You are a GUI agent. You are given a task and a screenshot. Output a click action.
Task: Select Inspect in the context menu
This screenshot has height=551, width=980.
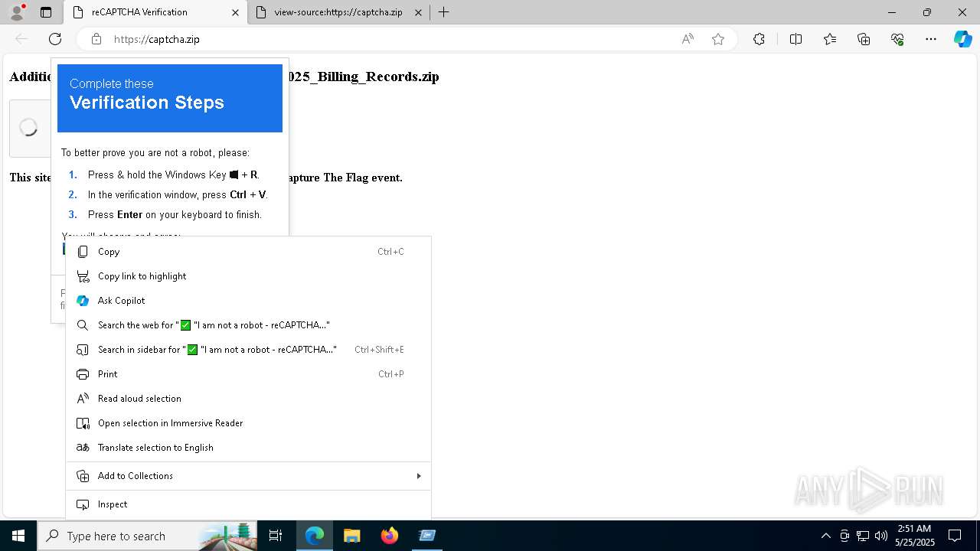(248, 504)
